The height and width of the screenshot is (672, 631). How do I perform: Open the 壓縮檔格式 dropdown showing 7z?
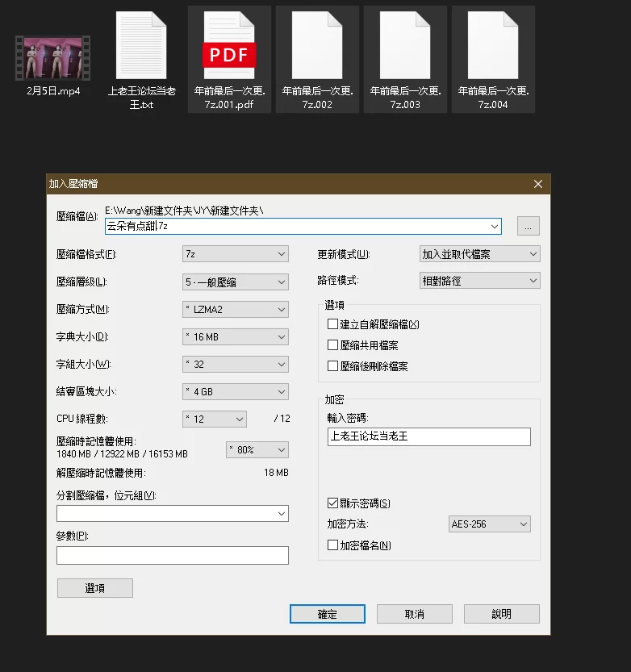point(235,254)
